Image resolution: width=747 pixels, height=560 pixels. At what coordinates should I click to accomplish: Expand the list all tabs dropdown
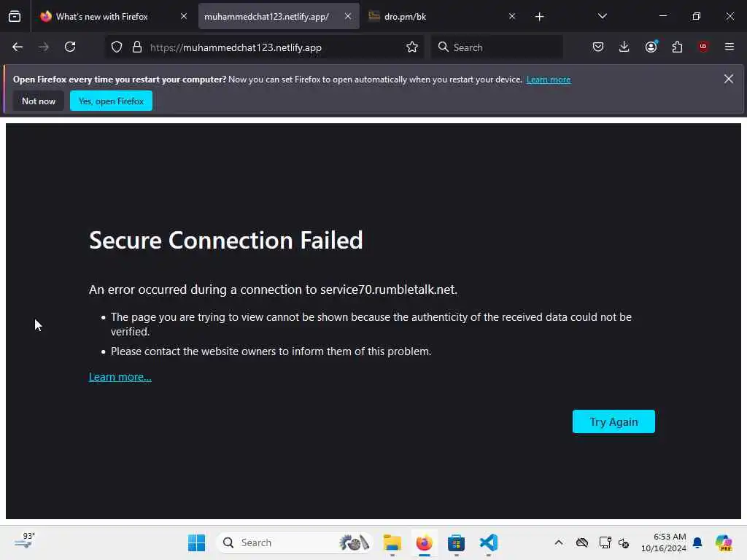click(x=602, y=16)
